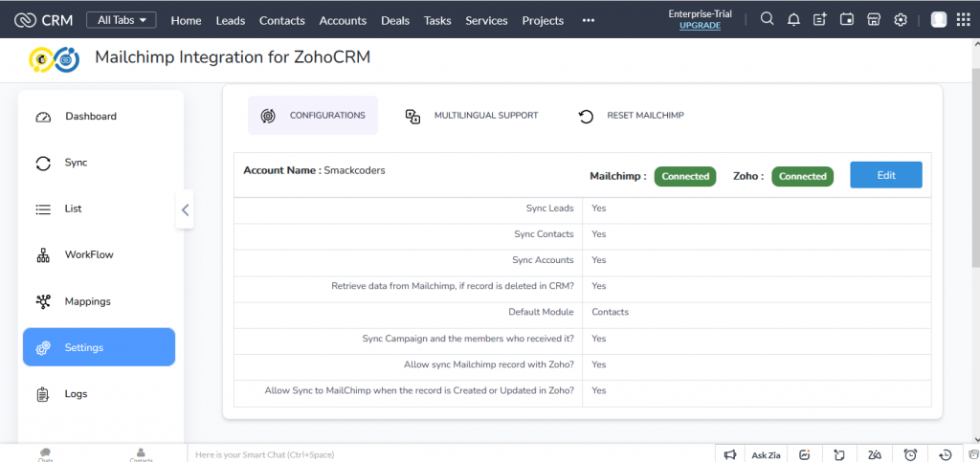980x462 pixels.
Task: Open the Leads module
Action: point(231,21)
